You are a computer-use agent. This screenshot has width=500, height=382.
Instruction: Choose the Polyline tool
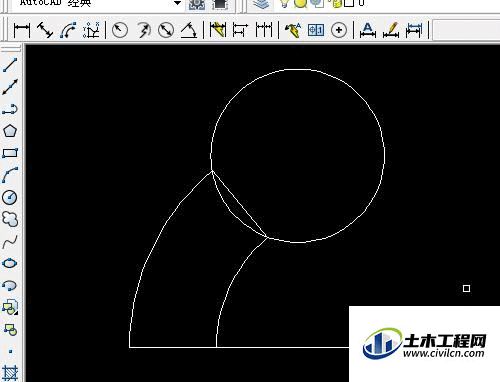pos(10,109)
